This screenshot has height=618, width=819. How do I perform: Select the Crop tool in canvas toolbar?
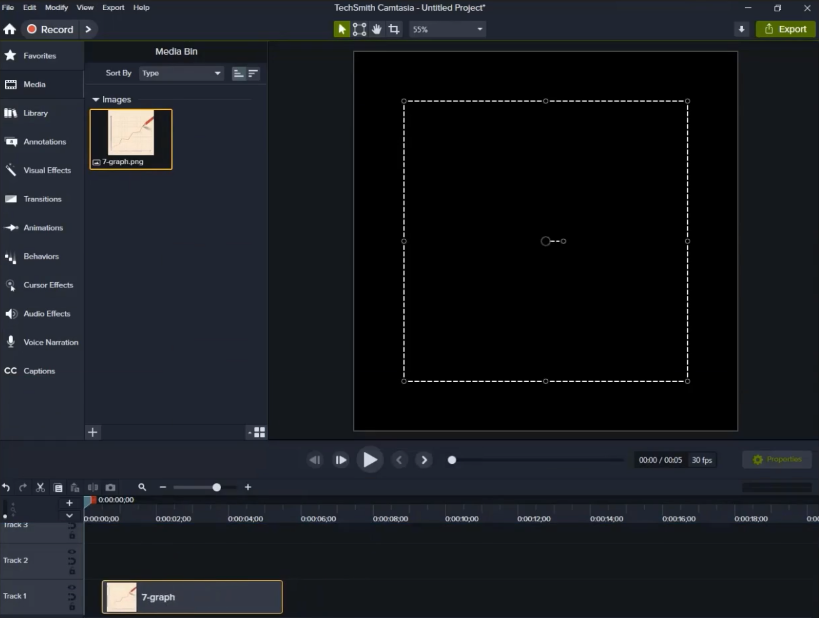pos(393,29)
